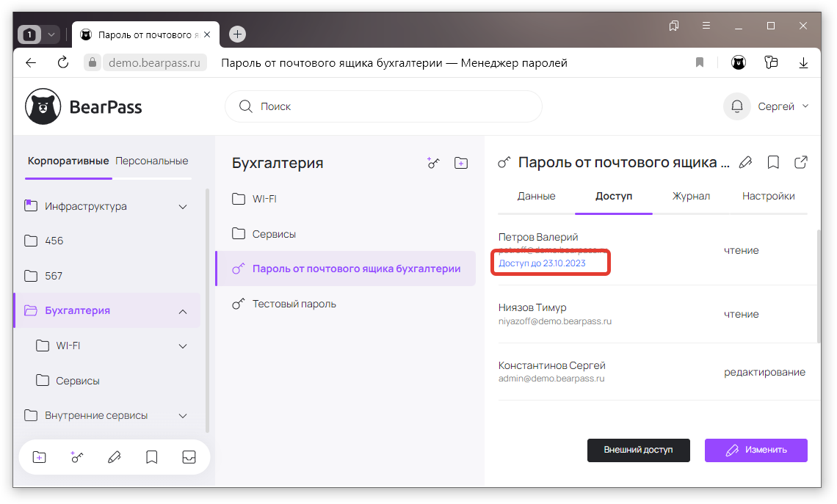Open the notifications bell icon
The image size is (837, 504).
(736, 106)
